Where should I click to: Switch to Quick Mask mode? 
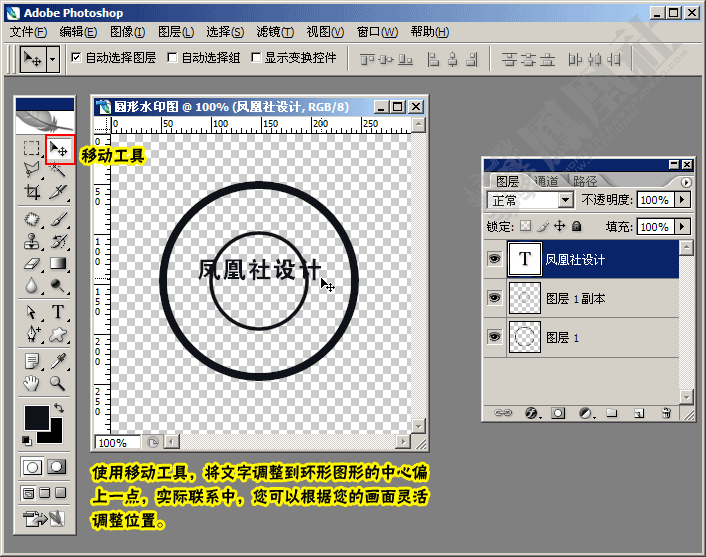(57, 467)
